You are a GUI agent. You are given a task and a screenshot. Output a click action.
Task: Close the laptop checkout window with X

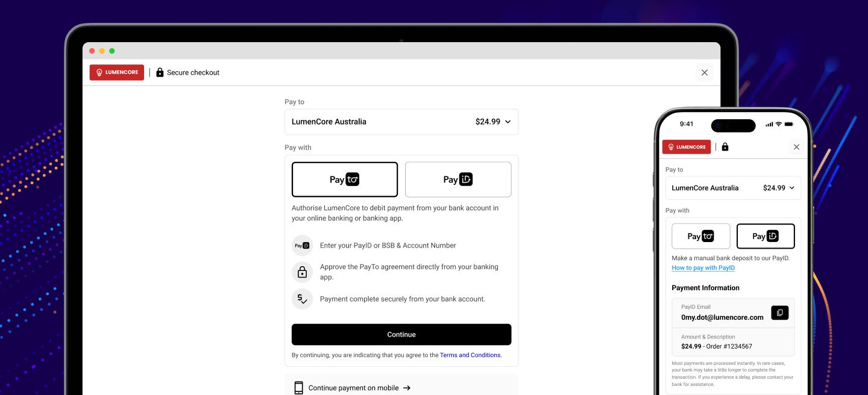coord(705,72)
